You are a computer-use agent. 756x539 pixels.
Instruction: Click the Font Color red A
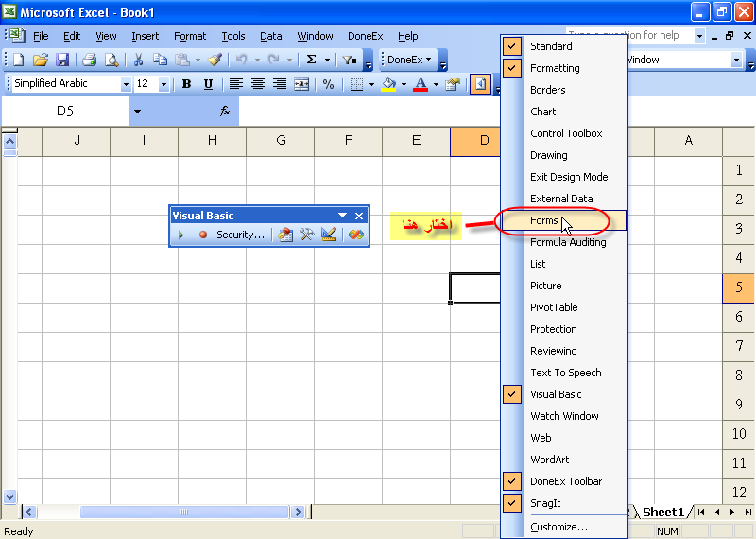click(421, 84)
